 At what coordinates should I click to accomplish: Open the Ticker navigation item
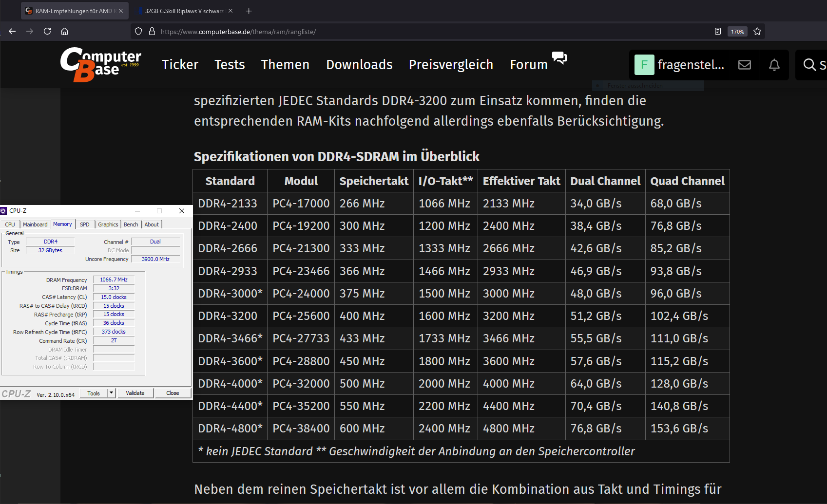[x=180, y=64]
